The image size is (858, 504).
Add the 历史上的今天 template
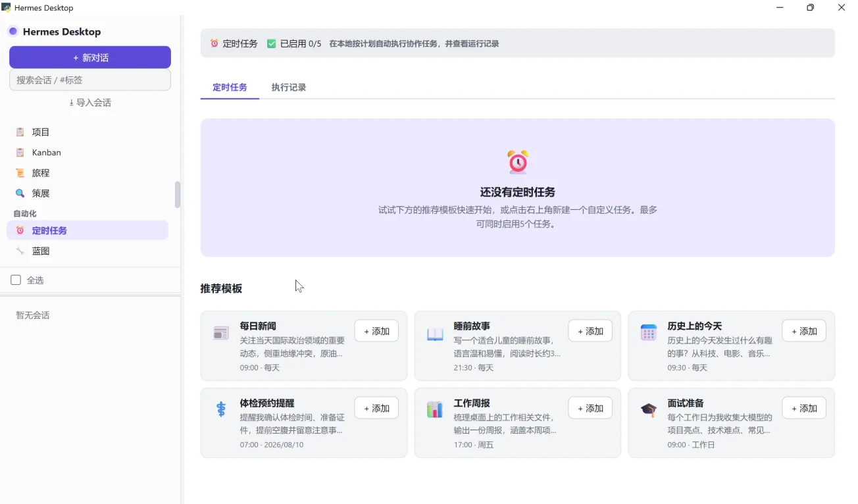point(804,331)
